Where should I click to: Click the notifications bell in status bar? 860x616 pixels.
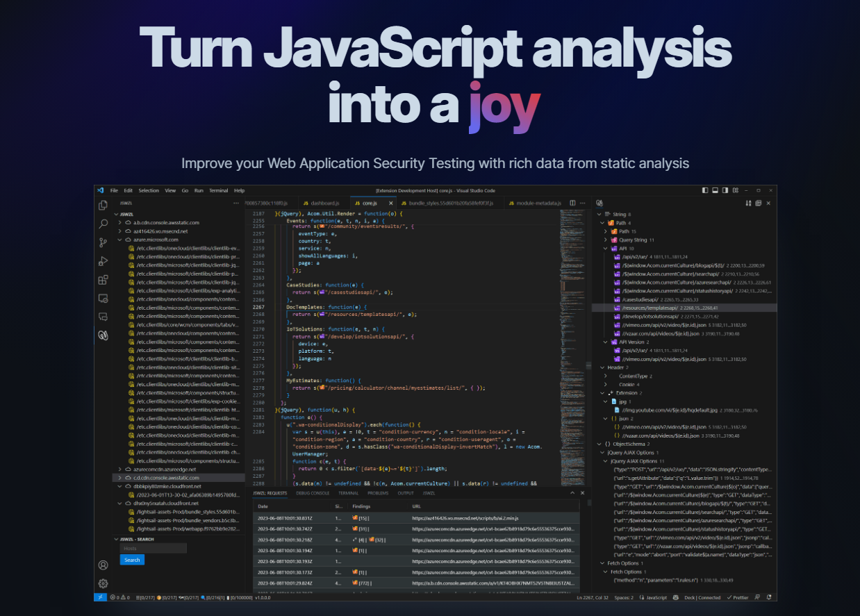pos(770,597)
